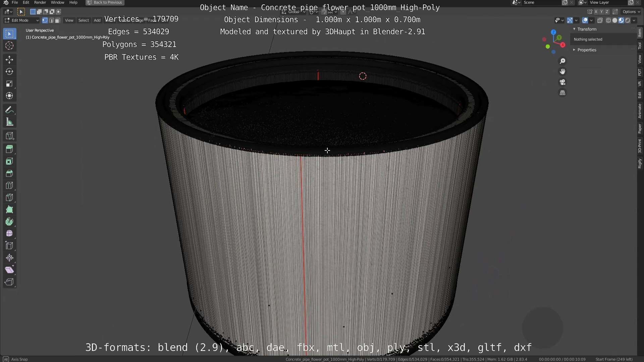Click the Scene name field
The image size is (644, 362).
click(541, 2)
